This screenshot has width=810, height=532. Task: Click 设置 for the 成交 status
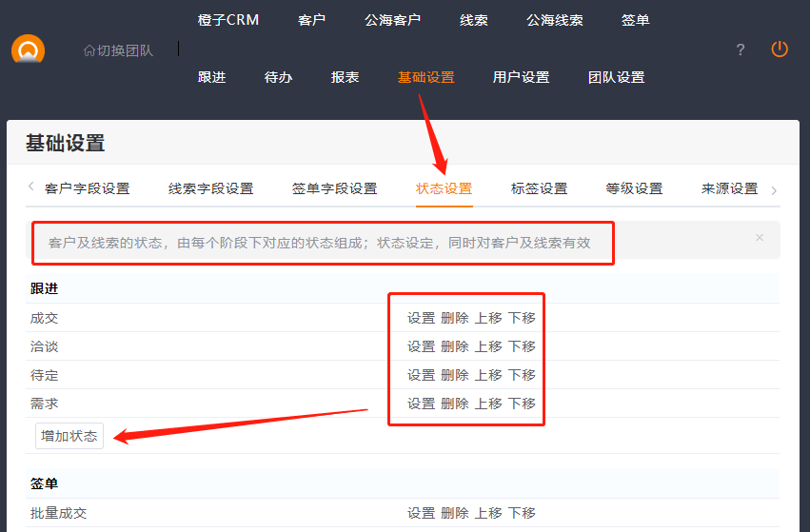pos(421,318)
